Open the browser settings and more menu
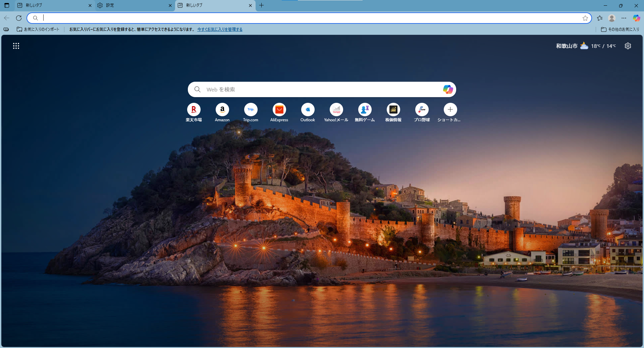Viewport: 644px width, 348px height. [x=624, y=18]
